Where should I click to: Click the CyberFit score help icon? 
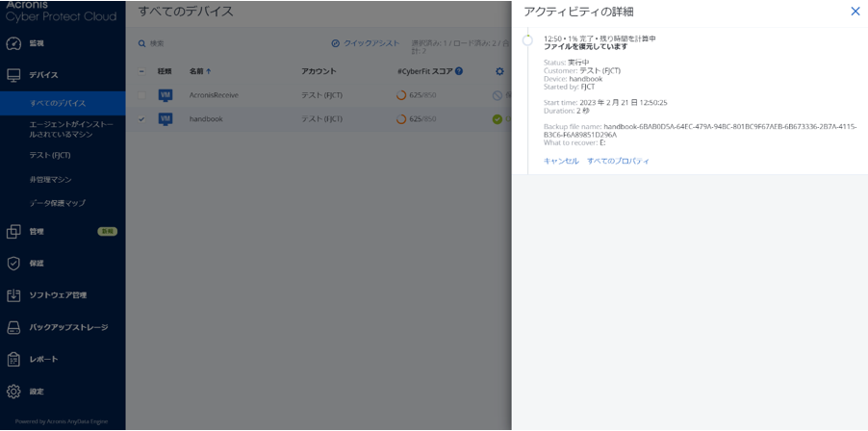click(x=459, y=71)
